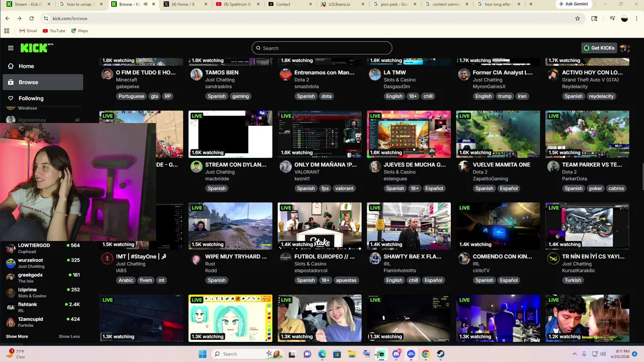Image resolution: width=644 pixels, height=362 pixels.
Task: Select Browse in the sidebar
Action: tap(43, 82)
